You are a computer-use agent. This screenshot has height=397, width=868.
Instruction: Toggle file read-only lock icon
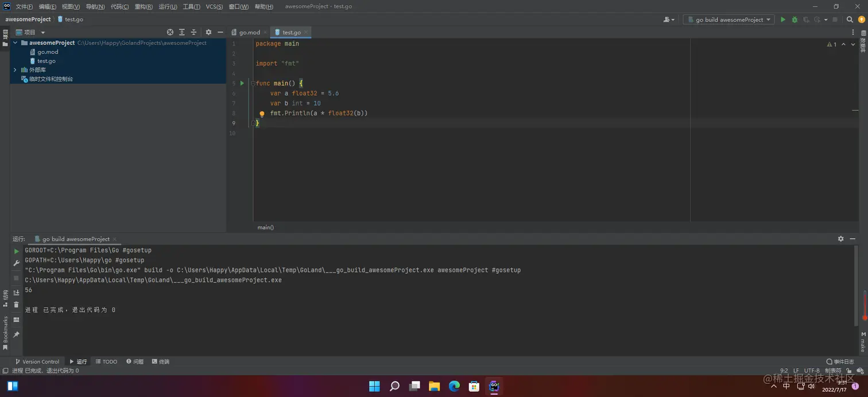(849, 371)
